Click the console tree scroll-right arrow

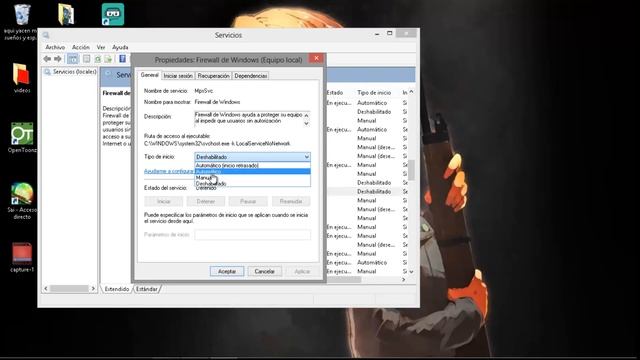pyautogui.click(x=93, y=289)
